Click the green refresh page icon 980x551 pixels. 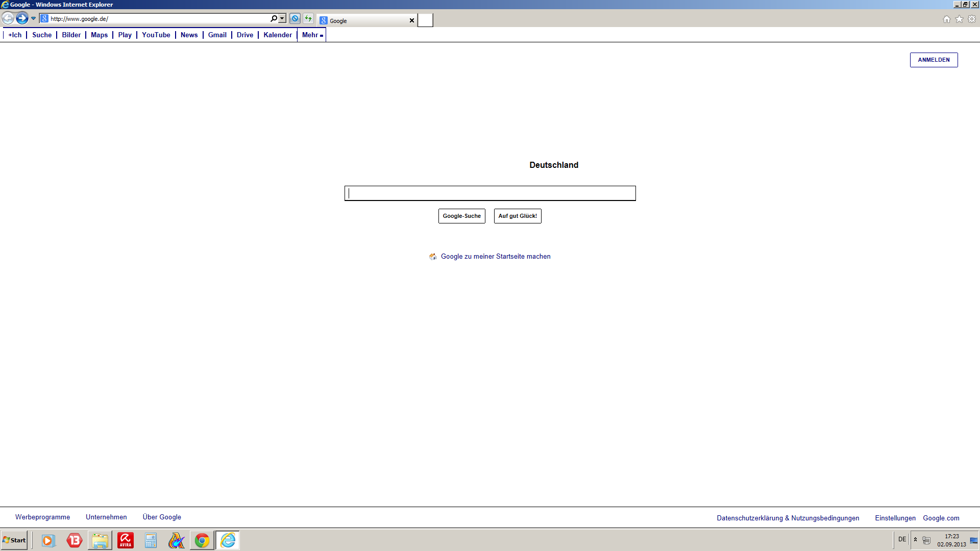308,19
